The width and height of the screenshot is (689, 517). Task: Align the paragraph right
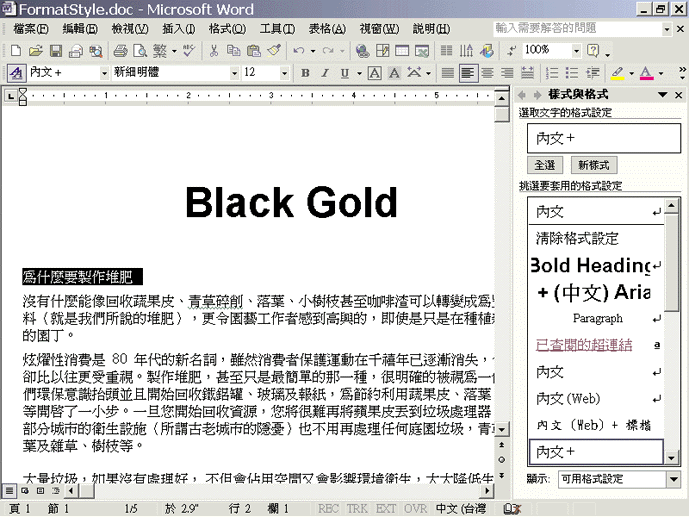[x=507, y=73]
